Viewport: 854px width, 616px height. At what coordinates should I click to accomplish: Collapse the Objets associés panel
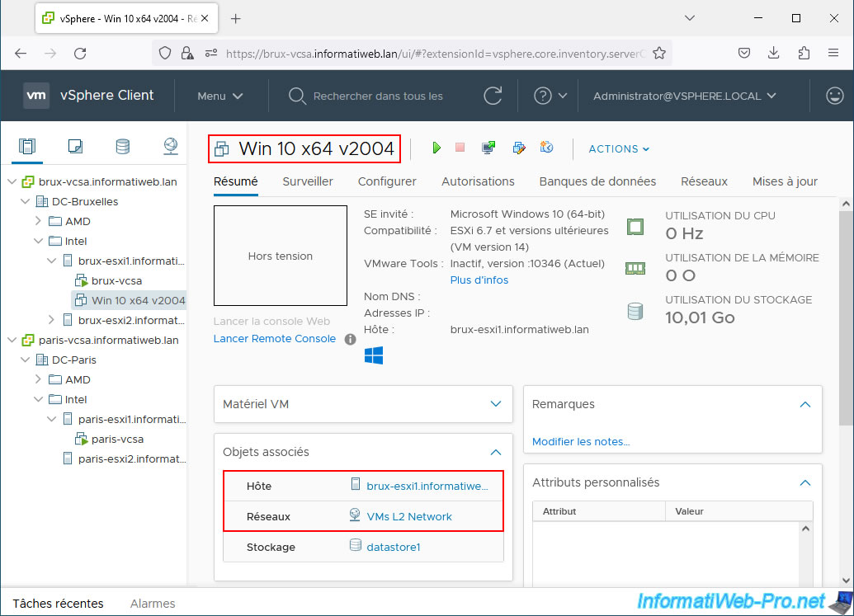[496, 452]
